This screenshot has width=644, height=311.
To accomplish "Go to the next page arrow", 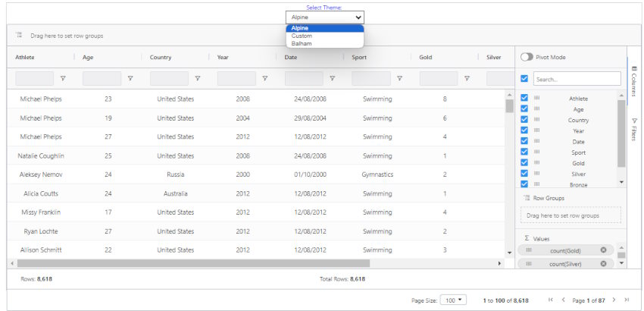I will click(x=614, y=300).
